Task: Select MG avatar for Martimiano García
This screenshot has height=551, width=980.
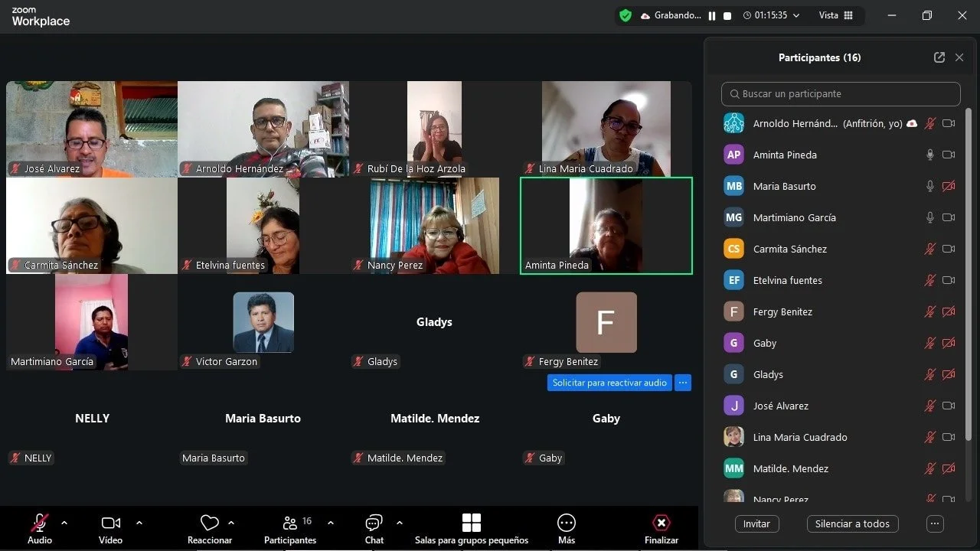Action: 733,217
